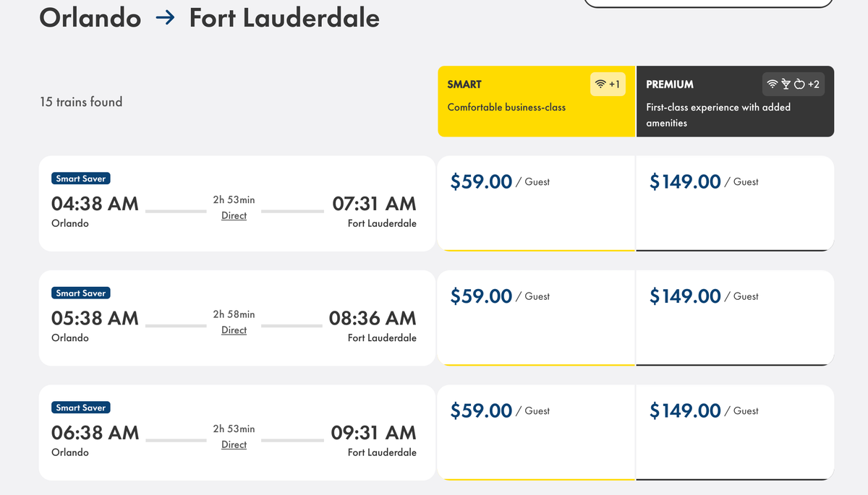Select the cocktail amenity icon under PREMIUM
Viewport: 868px width, 495px height.
(787, 83)
